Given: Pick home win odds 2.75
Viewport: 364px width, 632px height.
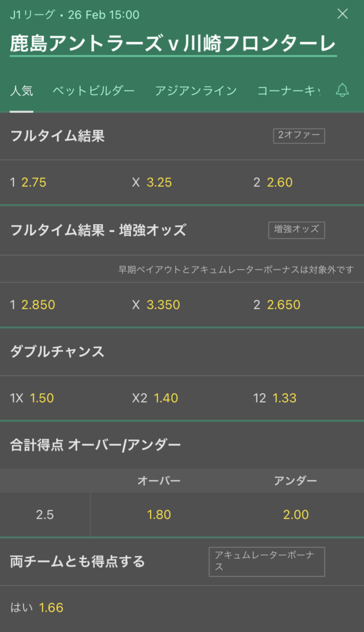Looking at the screenshot, I should (61, 182).
